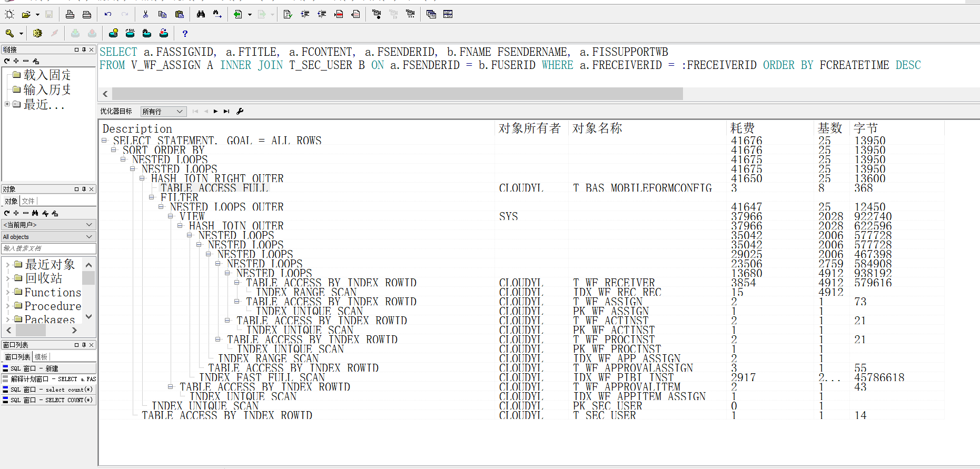Click the blue question mark help icon
980x469 pixels.
click(185, 33)
